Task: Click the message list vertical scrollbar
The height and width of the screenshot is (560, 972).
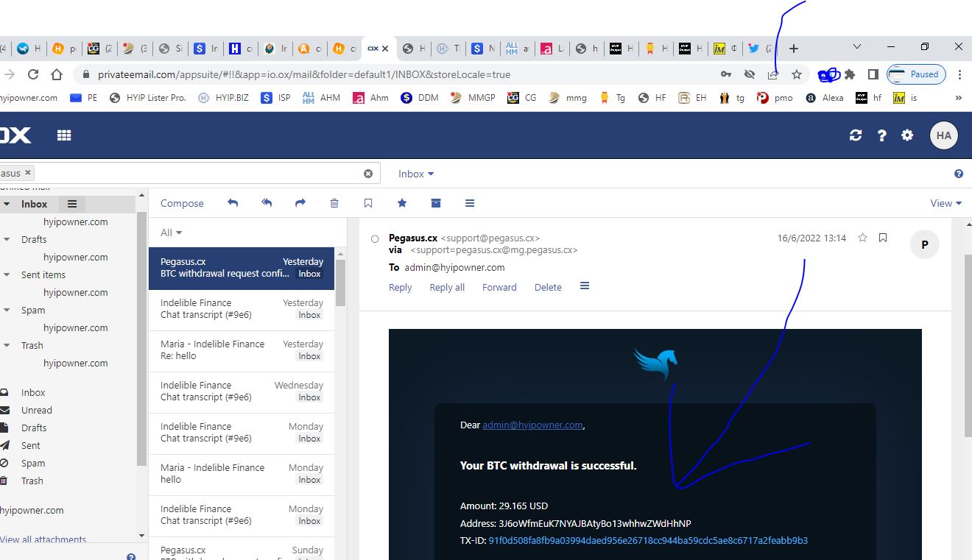Action: (340, 403)
